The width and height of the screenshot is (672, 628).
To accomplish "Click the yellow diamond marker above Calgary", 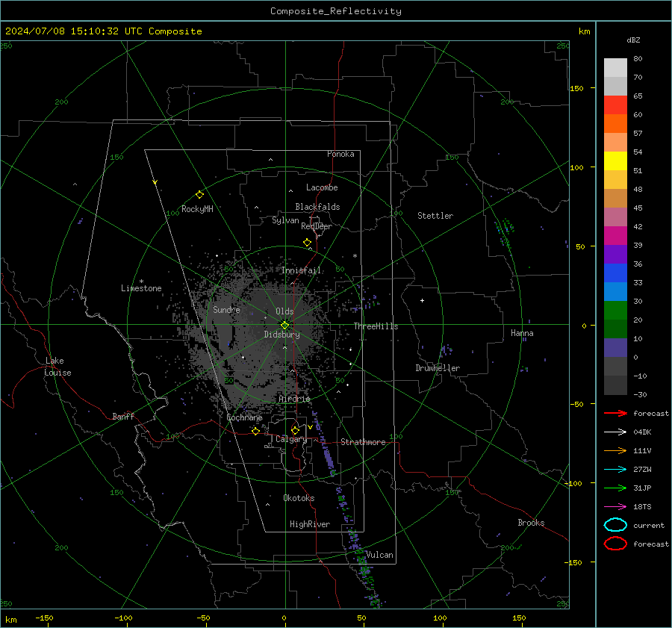I will point(295,430).
